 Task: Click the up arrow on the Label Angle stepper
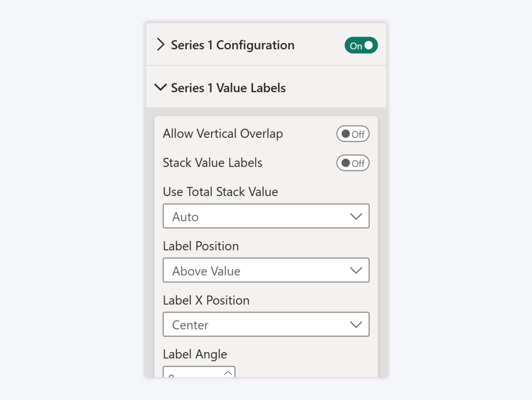[x=228, y=373]
